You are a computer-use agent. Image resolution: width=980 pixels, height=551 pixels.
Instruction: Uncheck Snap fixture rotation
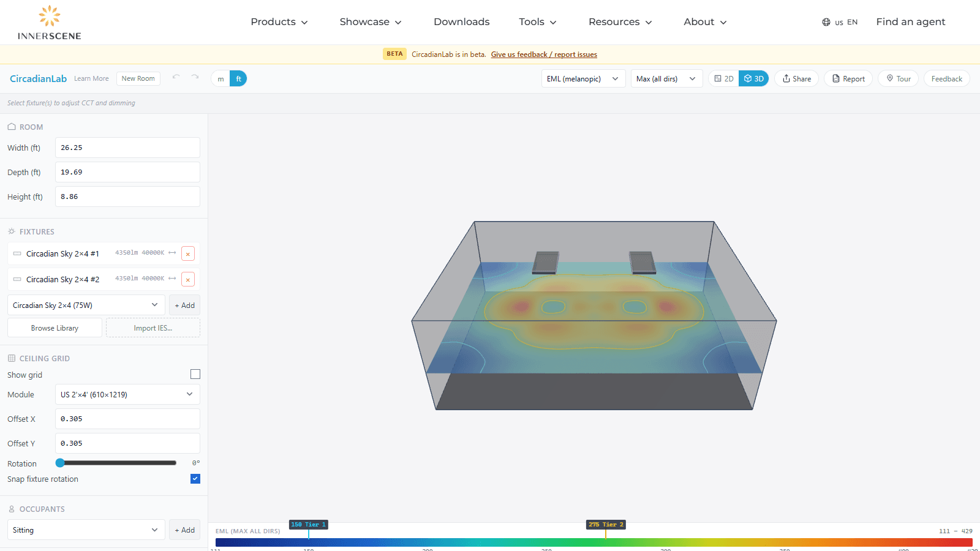pyautogui.click(x=195, y=479)
